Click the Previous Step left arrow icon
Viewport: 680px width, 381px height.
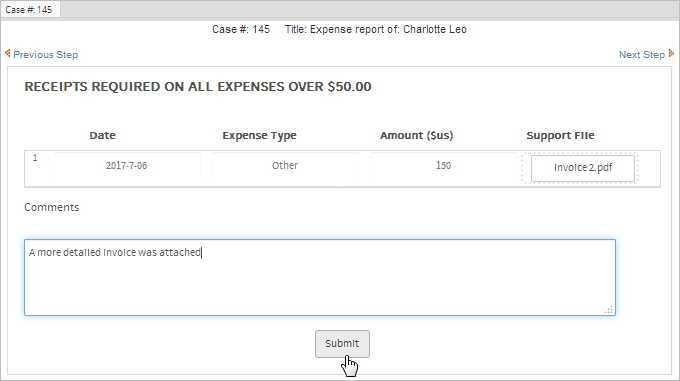pyautogui.click(x=7, y=53)
